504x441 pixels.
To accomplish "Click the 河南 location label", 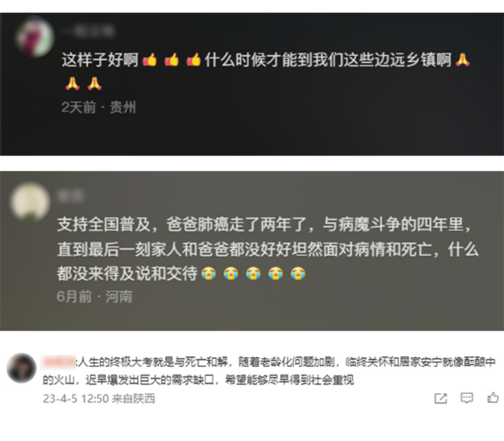I will (x=119, y=296).
